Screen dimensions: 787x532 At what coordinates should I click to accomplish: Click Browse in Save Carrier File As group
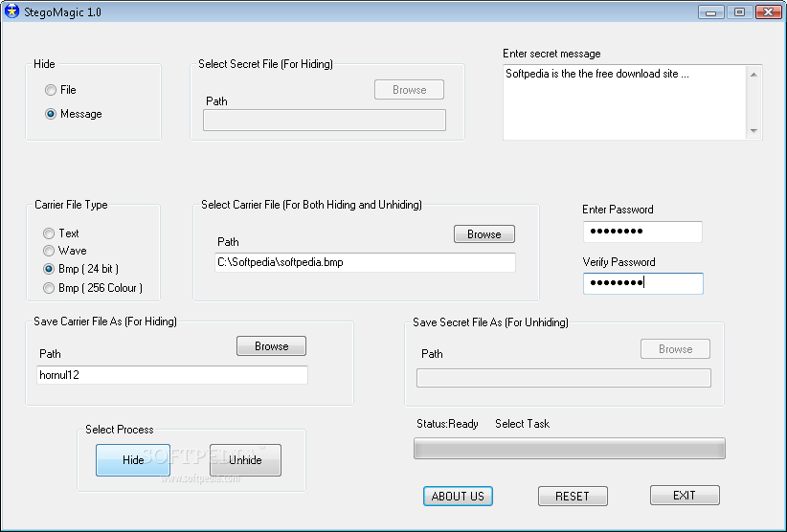coord(271,346)
